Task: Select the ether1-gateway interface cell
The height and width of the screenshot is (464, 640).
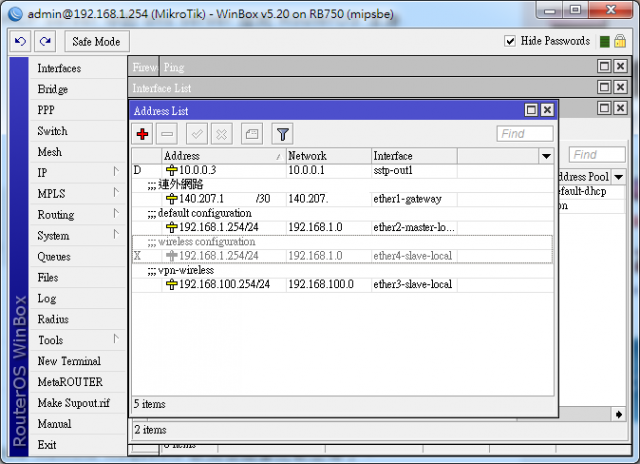Action: pyautogui.click(x=414, y=199)
